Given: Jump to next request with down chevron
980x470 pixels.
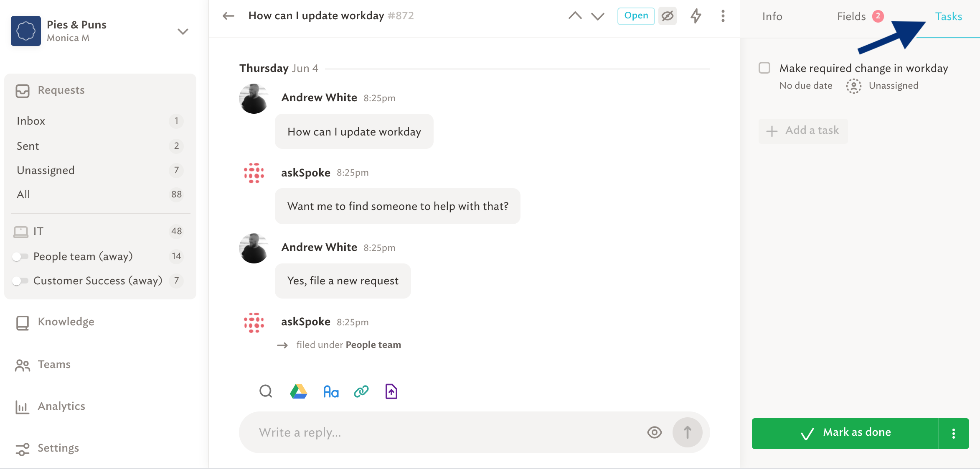Looking at the screenshot, I should coord(598,16).
